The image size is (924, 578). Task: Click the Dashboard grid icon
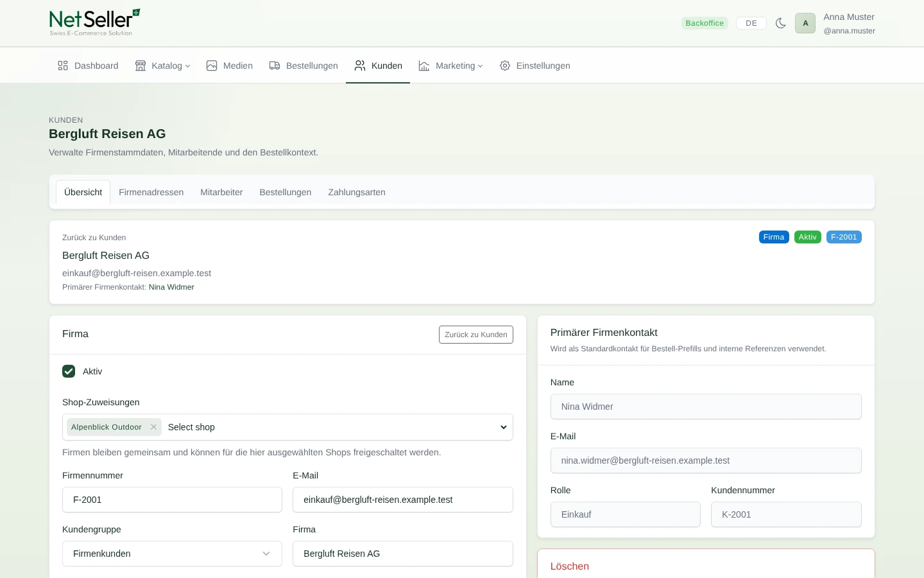pyautogui.click(x=63, y=66)
